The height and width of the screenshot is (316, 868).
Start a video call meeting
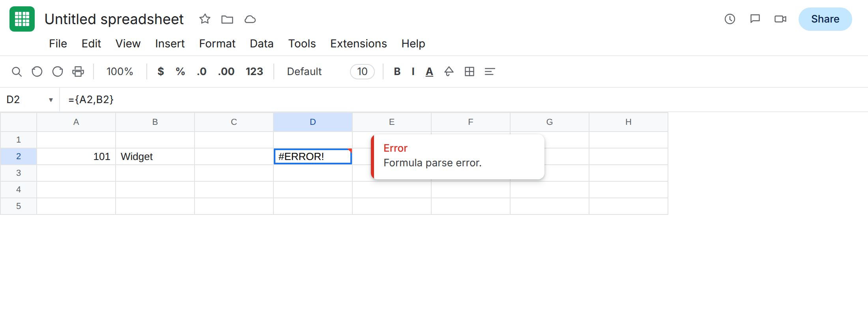780,19
